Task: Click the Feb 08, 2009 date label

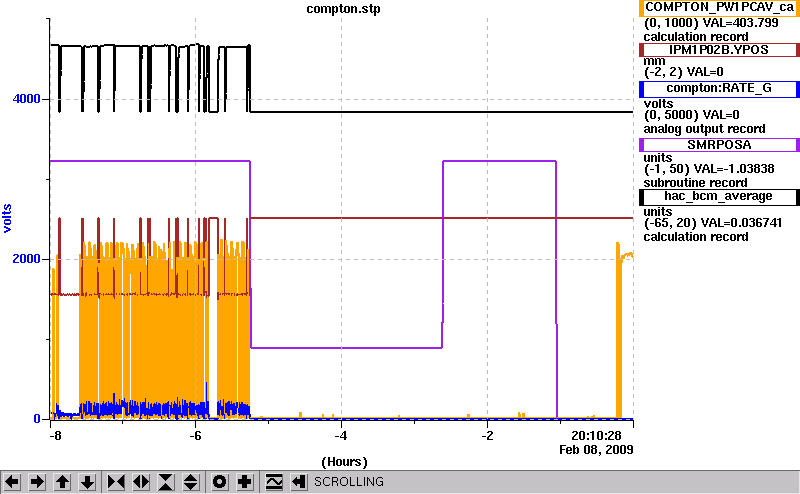Action: coord(596,450)
